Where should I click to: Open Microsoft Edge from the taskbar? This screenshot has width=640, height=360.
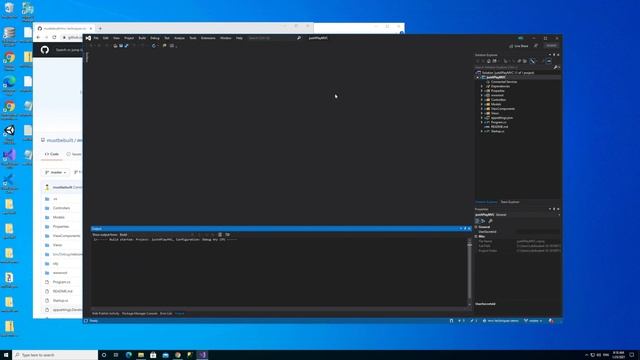[129, 355]
